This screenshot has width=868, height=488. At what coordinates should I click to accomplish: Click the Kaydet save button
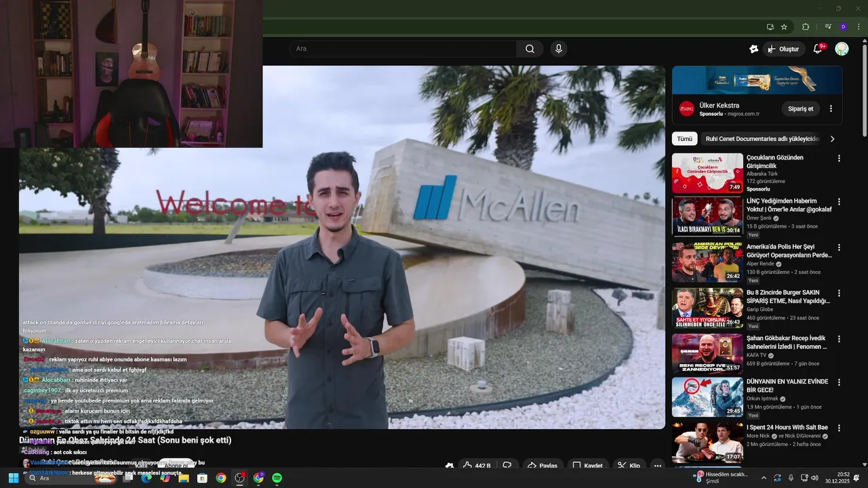tap(587, 466)
